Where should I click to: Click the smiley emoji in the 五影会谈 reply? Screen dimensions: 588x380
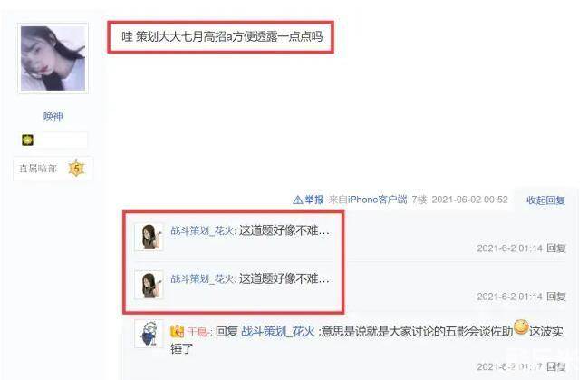pyautogui.click(x=521, y=327)
